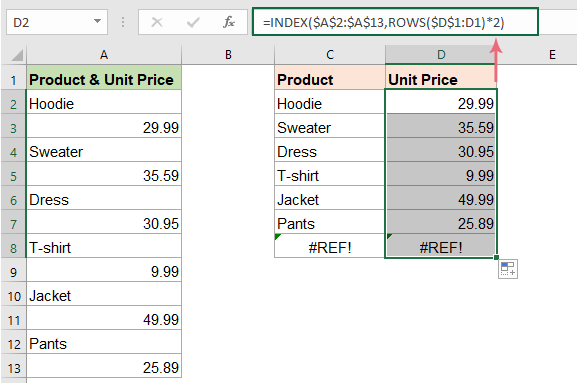This screenshot has width=577, height=383.
Task: Select column C header
Action: coord(330,55)
